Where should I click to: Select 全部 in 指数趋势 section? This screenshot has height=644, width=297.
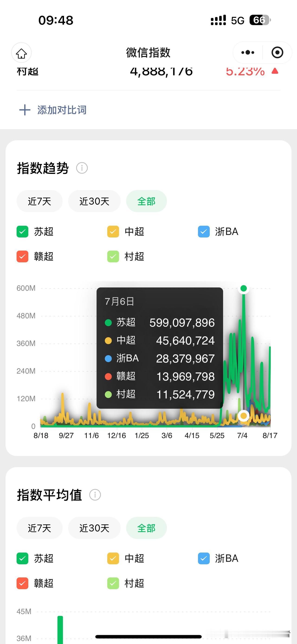point(146,201)
